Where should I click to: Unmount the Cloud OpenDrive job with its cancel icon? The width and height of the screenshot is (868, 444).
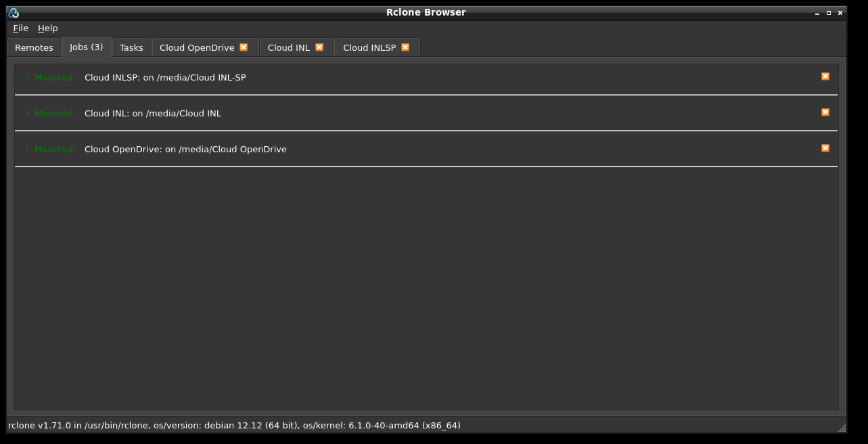[x=825, y=148]
